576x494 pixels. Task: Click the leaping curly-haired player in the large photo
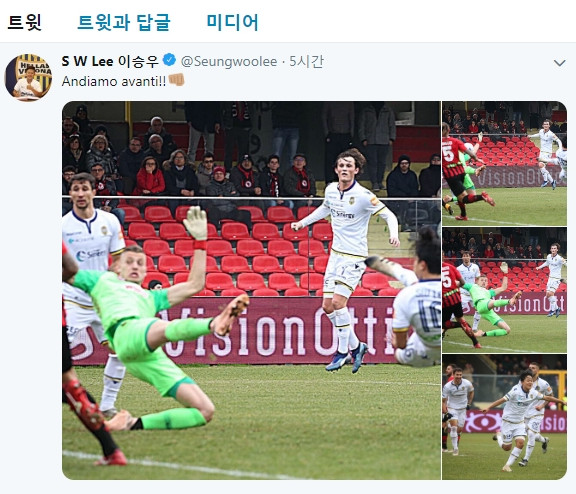click(347, 257)
